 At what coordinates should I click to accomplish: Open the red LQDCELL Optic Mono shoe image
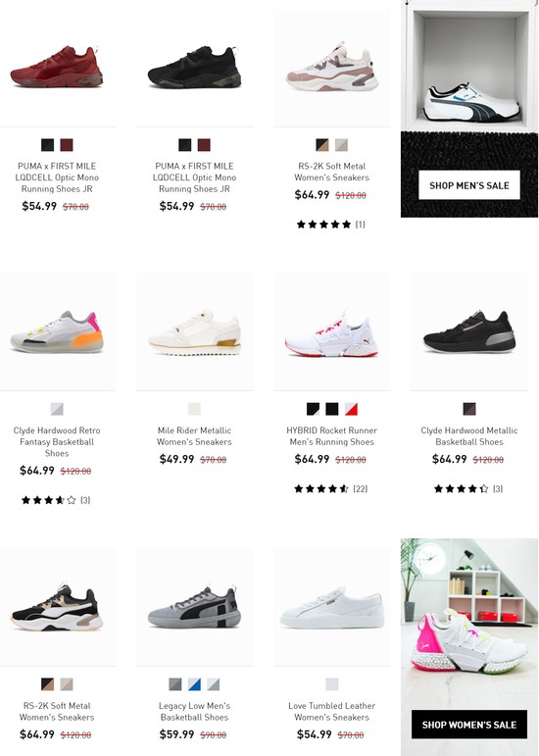[x=57, y=68]
